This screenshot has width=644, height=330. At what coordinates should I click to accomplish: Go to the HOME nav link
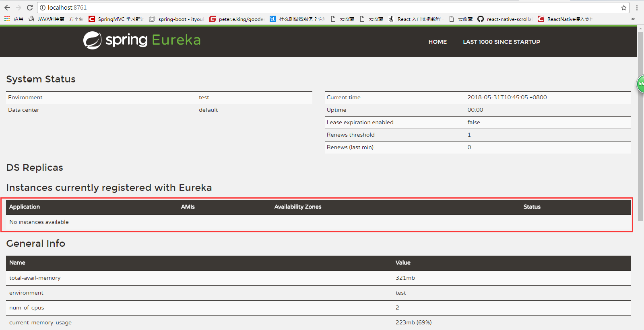coord(438,42)
